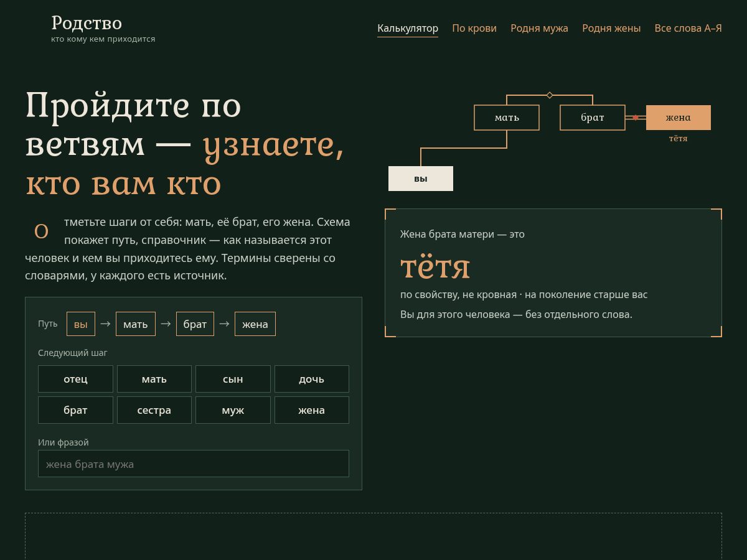Screen dimensions: 747x560
Task: Click the 'вы' node in diagram
Action: tap(421, 179)
